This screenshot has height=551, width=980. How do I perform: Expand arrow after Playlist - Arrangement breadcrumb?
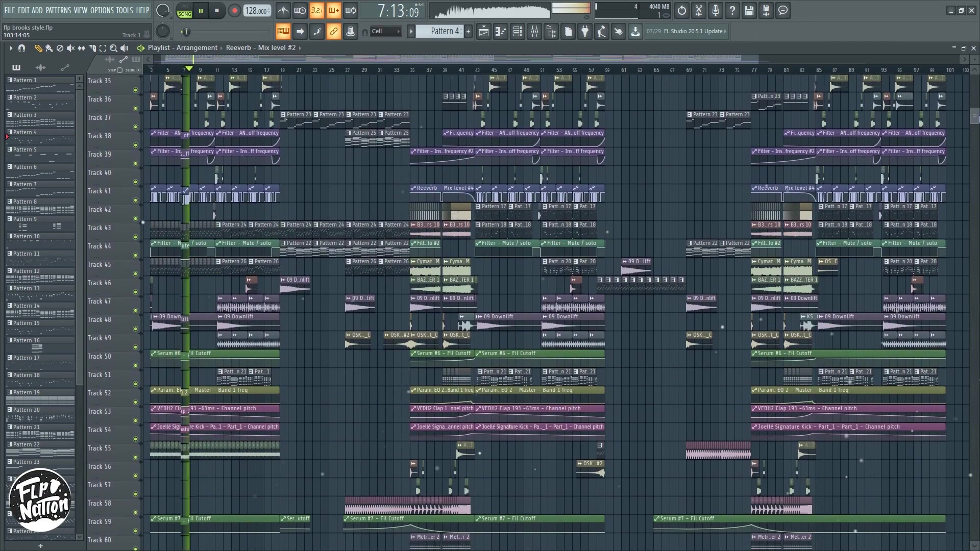(222, 48)
